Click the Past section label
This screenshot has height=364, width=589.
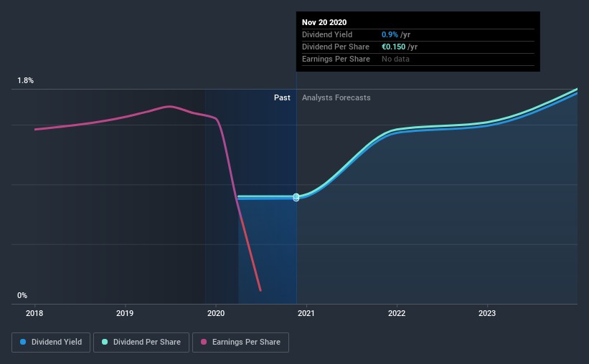click(282, 97)
